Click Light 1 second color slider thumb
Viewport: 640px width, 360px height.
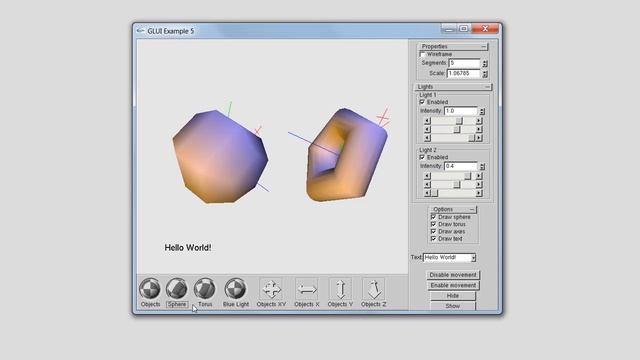pyautogui.click(x=457, y=129)
